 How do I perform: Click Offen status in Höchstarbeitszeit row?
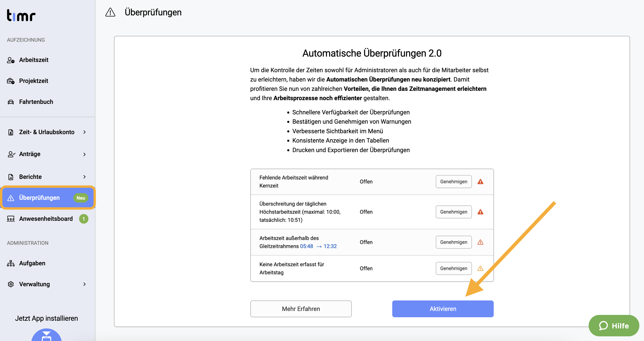point(366,212)
